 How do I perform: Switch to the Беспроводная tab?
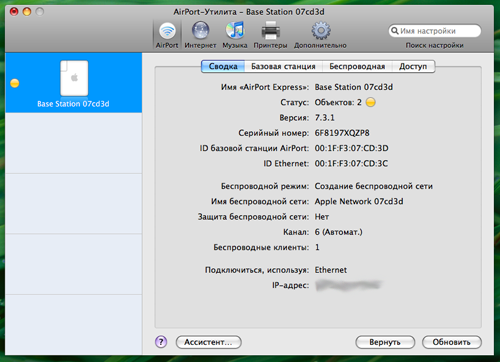pyautogui.click(x=357, y=66)
